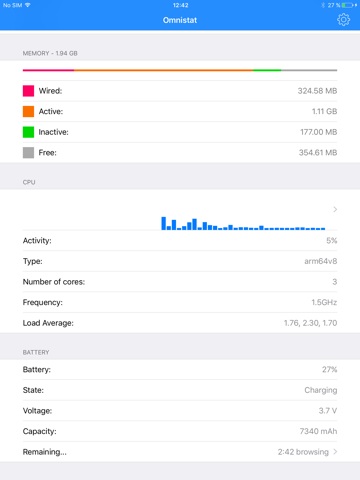Click the green Inactive color square
The height and width of the screenshot is (480, 360).
click(28, 132)
